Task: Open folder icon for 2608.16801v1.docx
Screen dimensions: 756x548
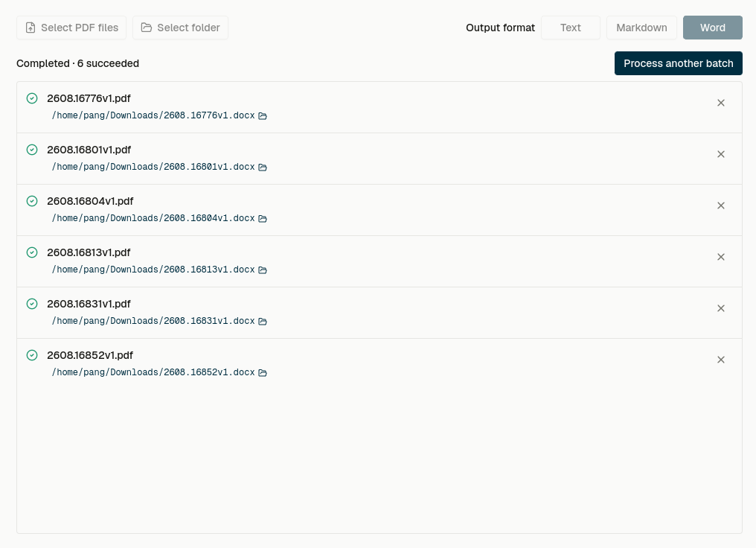Action: 263,168
